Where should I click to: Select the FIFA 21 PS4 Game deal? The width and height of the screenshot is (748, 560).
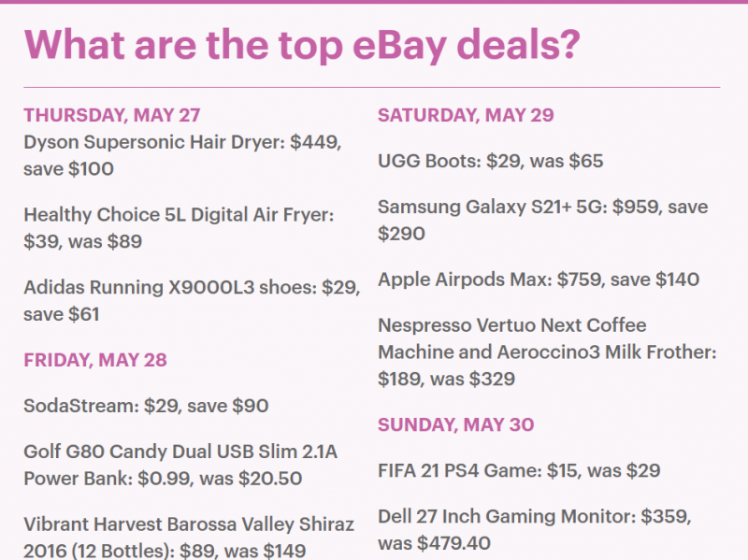point(519,471)
